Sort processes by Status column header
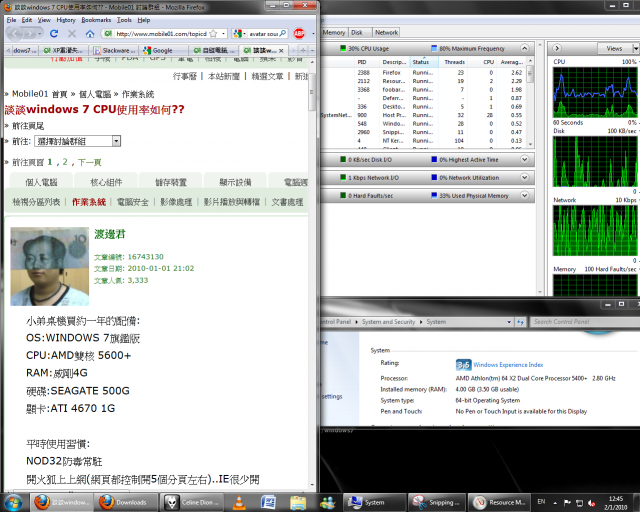The width and height of the screenshot is (640, 512). tap(424, 62)
